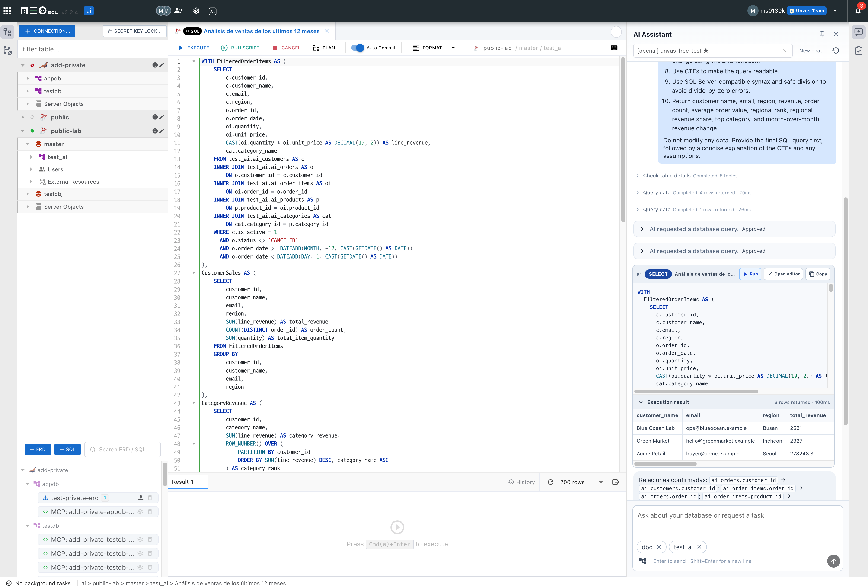Run the AI-generated SELECT query

coord(750,274)
